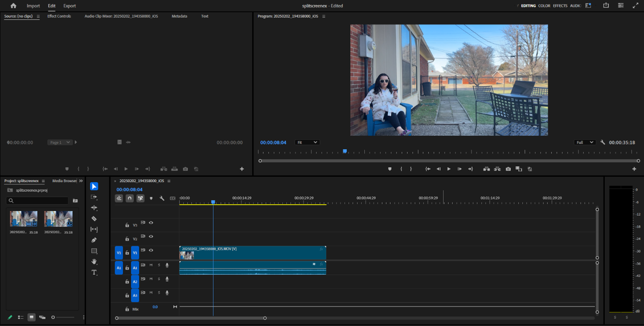Image resolution: width=644 pixels, height=326 pixels.
Task: Click Export Frame camera in Program Monitor
Action: tap(508, 169)
